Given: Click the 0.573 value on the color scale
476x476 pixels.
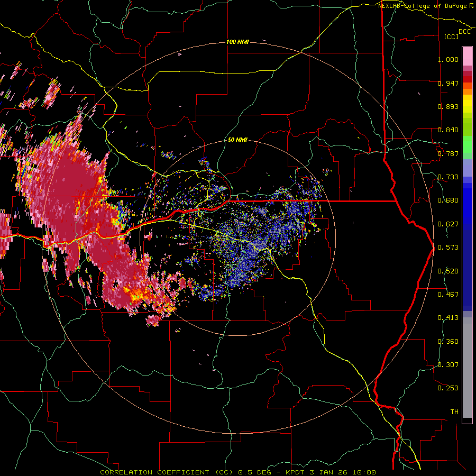Looking at the screenshot, I should [448, 248].
